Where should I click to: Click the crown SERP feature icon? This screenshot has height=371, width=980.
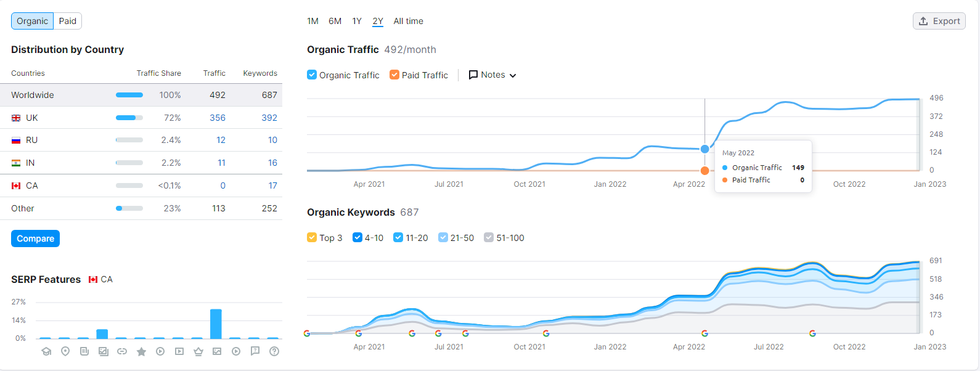coord(198,351)
